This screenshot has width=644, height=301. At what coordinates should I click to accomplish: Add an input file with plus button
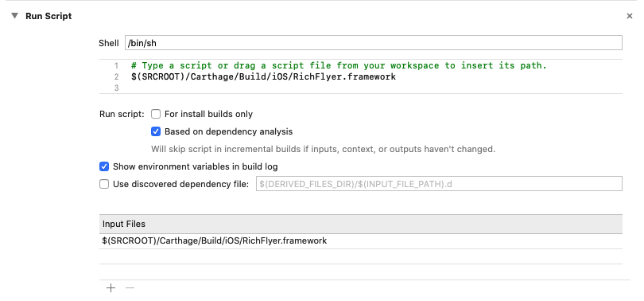(111, 287)
